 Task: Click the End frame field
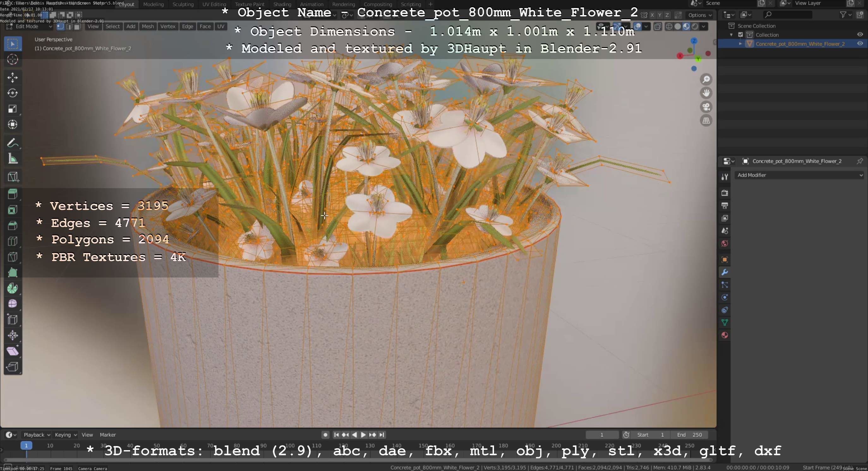690,435
